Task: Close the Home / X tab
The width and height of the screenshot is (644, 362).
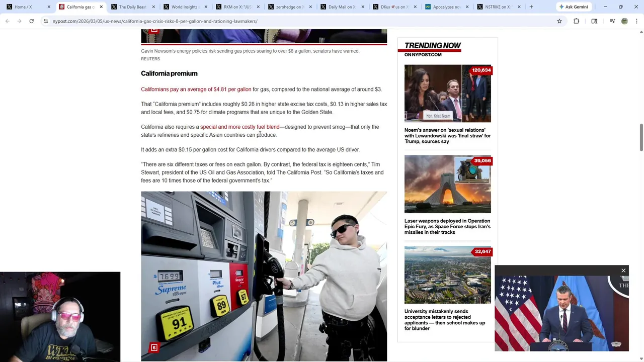Action: point(49,7)
